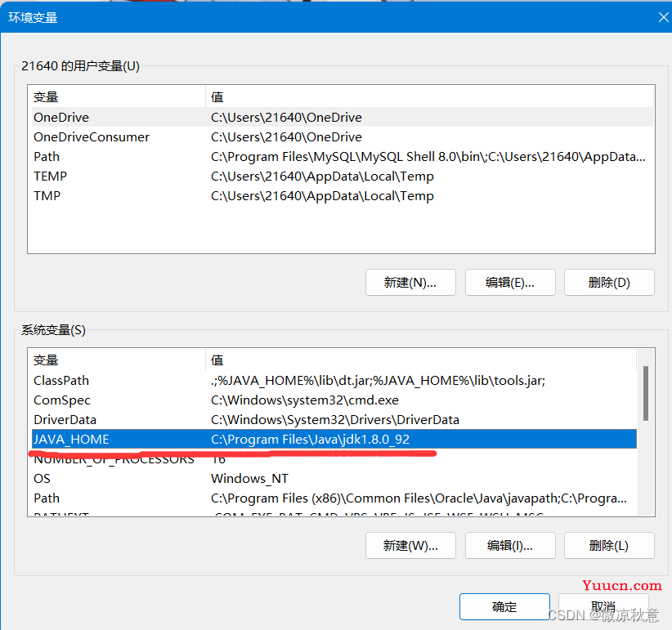Click the C:\Users\21640\AppData\Local\Temp value of TEMP
This screenshot has width=672, height=630.
click(x=322, y=176)
